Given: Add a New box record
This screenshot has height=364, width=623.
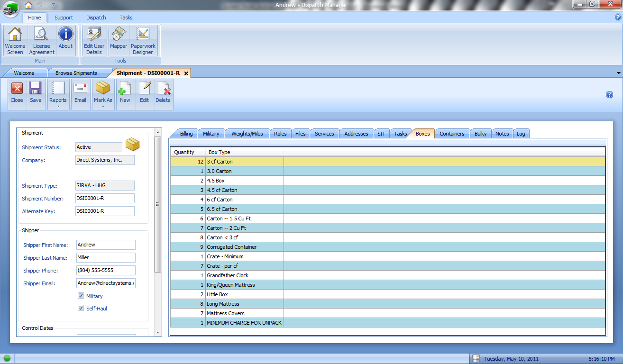Looking at the screenshot, I should point(125,93).
